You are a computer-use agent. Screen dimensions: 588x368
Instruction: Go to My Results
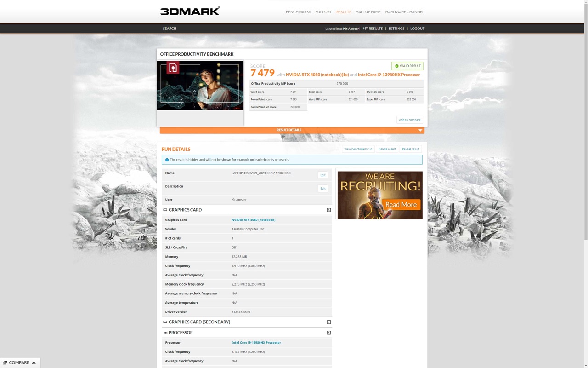pyautogui.click(x=373, y=29)
